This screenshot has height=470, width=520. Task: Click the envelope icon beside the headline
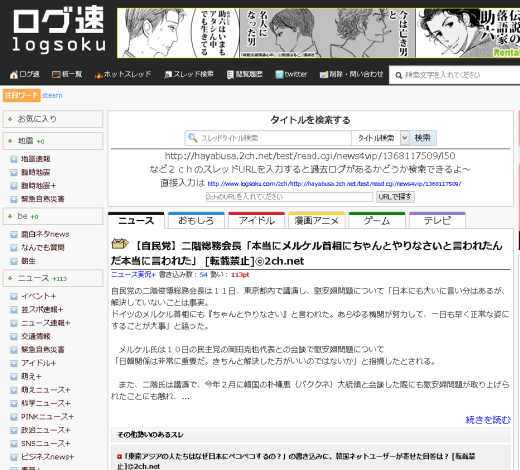click(120, 244)
